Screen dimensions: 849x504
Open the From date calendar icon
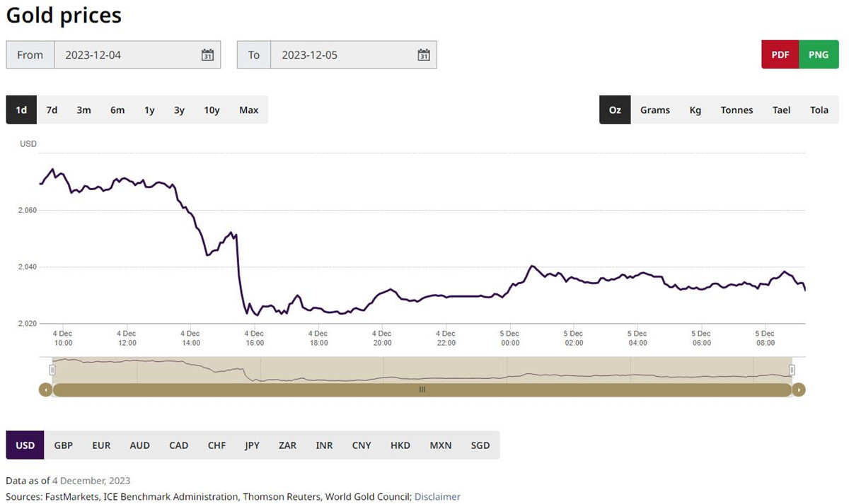coord(207,55)
